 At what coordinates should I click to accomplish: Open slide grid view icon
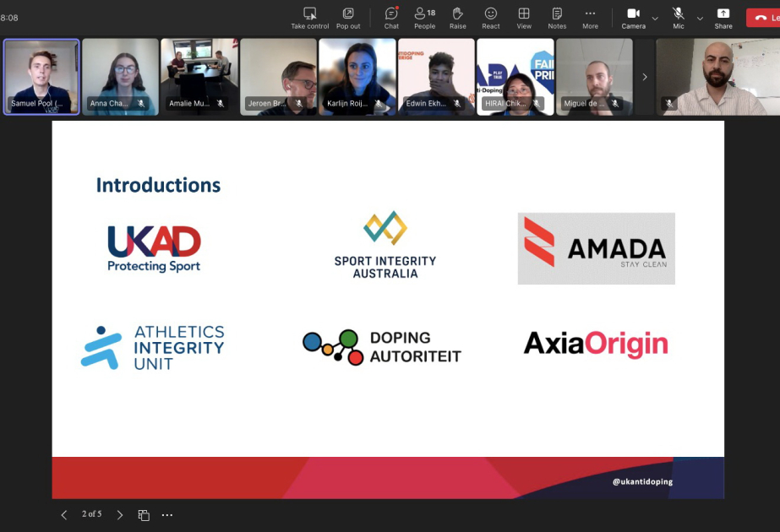144,515
